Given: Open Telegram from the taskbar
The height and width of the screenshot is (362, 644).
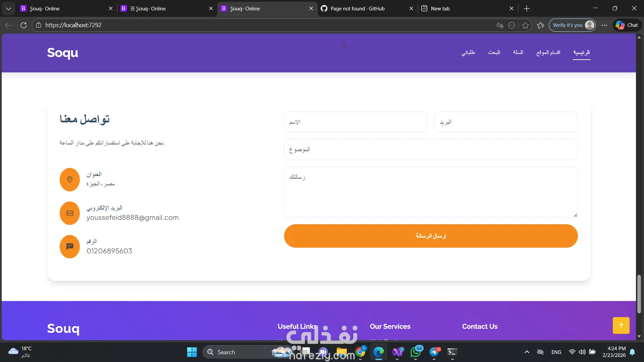Looking at the screenshot, I should (x=434, y=352).
